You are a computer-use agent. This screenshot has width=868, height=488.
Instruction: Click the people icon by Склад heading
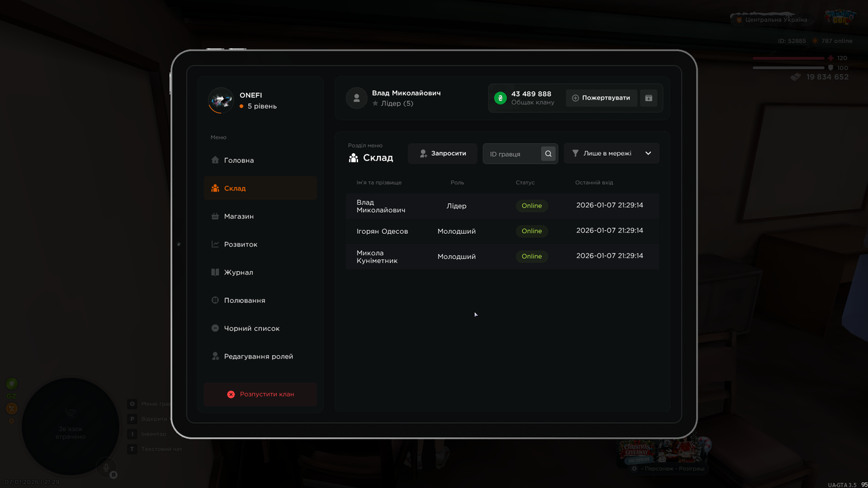(353, 158)
